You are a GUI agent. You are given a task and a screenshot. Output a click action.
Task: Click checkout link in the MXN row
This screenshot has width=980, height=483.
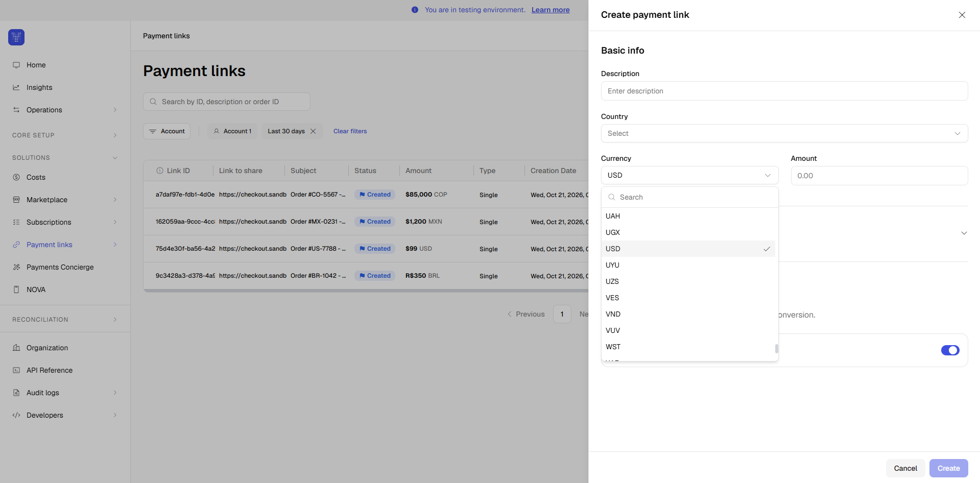point(253,222)
